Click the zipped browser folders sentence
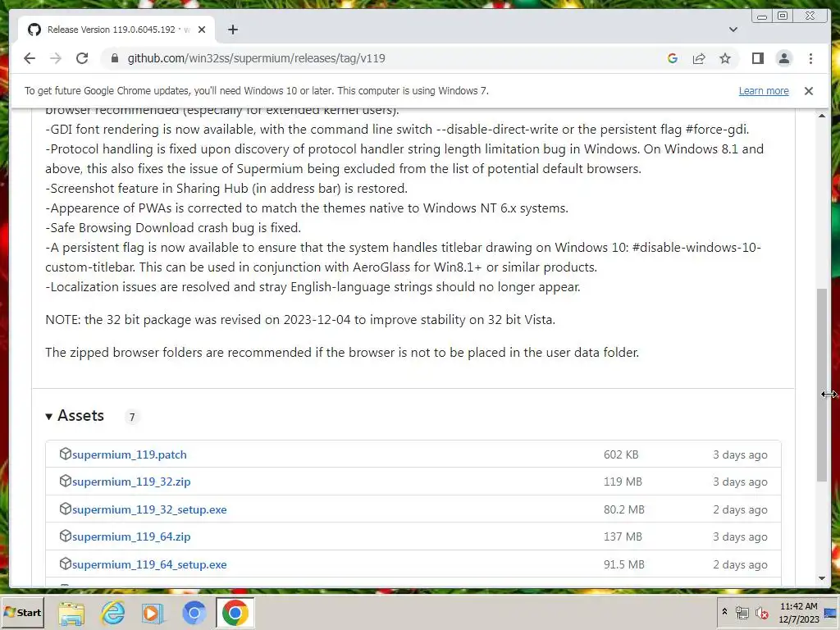 tap(342, 353)
